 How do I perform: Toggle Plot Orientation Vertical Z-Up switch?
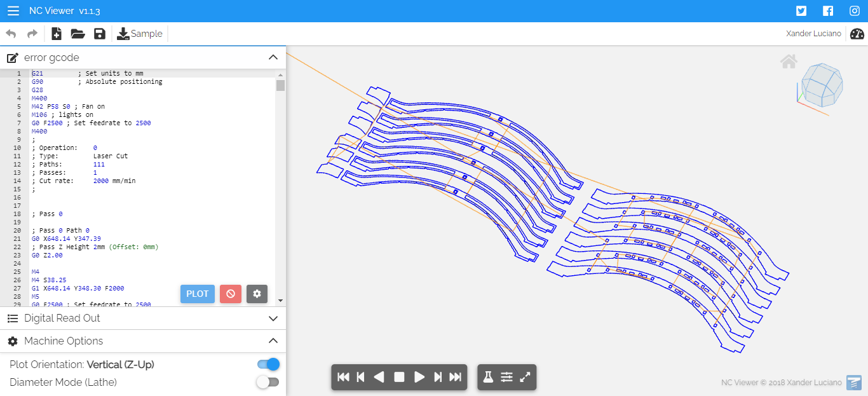tap(268, 364)
